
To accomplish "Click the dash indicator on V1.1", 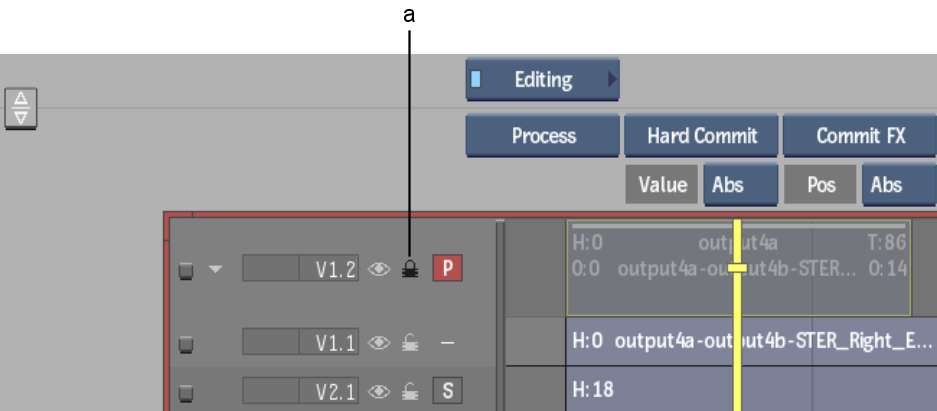I will coord(447,343).
